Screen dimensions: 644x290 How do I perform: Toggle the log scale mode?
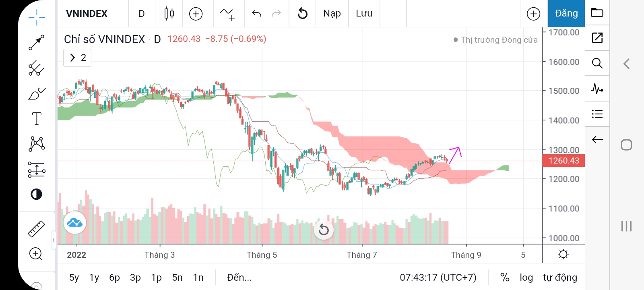pos(526,277)
